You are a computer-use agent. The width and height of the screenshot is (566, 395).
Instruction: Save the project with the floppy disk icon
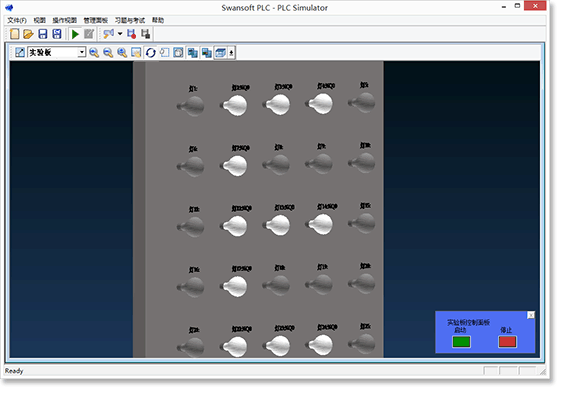point(43,34)
